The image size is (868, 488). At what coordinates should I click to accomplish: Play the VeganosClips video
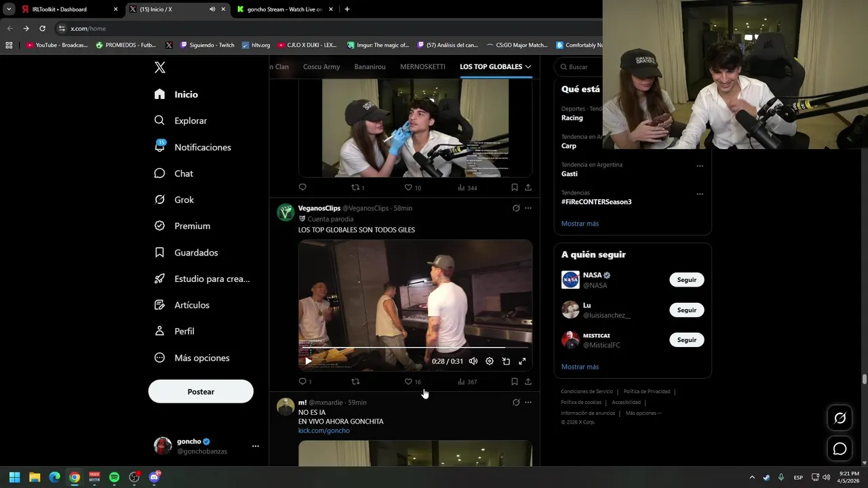click(309, 361)
